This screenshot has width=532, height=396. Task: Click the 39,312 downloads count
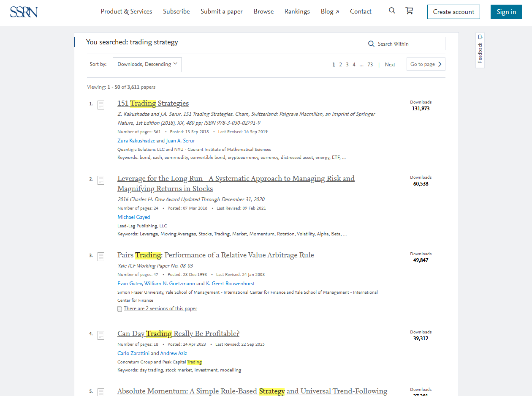(x=421, y=339)
